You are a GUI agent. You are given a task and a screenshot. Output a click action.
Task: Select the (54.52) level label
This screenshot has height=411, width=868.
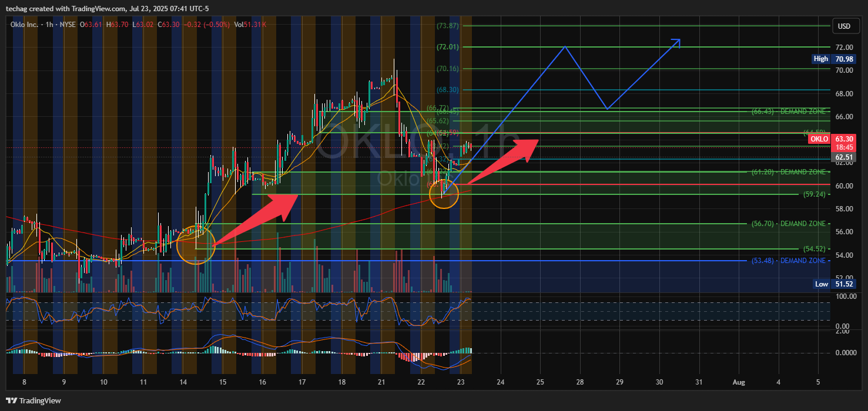click(x=815, y=249)
